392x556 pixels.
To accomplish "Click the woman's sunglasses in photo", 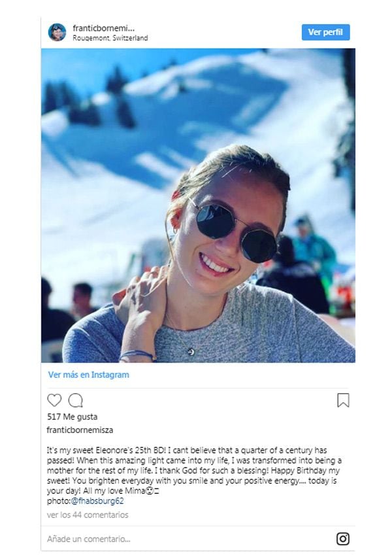I will coord(236,232).
